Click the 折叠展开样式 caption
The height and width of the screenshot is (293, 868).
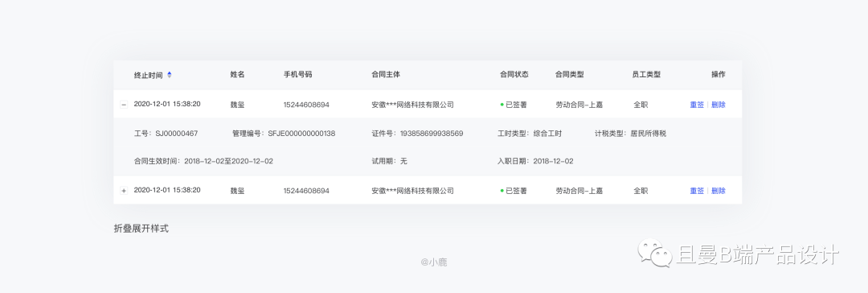pyautogui.click(x=141, y=229)
